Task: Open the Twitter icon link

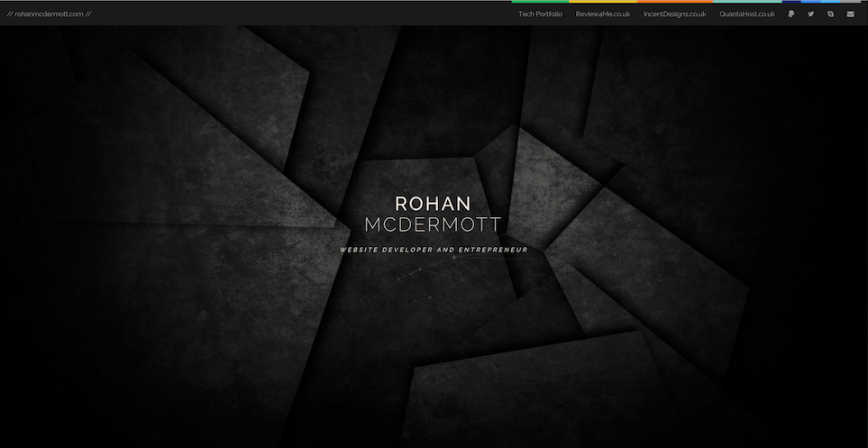Action: point(811,14)
